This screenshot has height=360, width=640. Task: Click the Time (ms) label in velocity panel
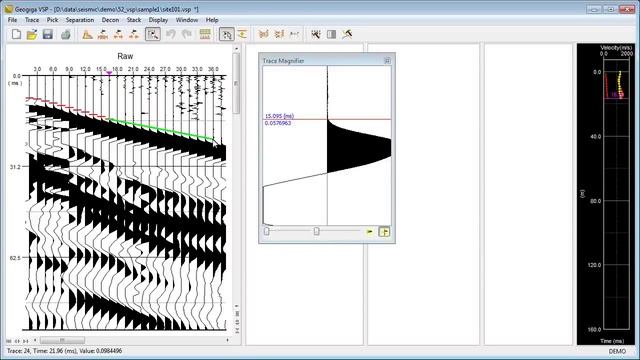tap(612, 341)
